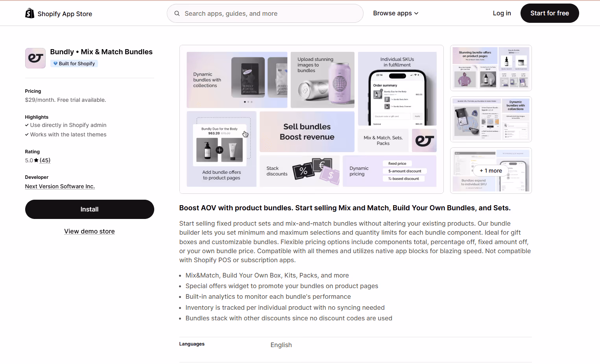Click the Install button
Screen dimensions: 600x364
(x=90, y=209)
